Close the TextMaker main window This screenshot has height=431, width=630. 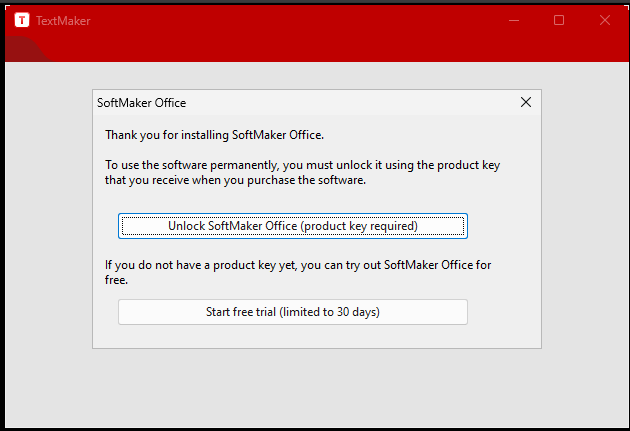[605, 20]
